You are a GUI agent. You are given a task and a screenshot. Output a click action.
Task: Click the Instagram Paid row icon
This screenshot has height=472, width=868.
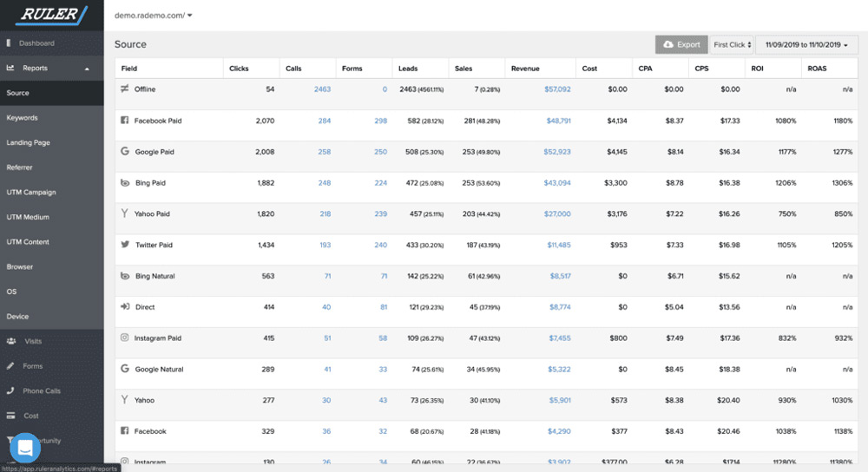(124, 338)
